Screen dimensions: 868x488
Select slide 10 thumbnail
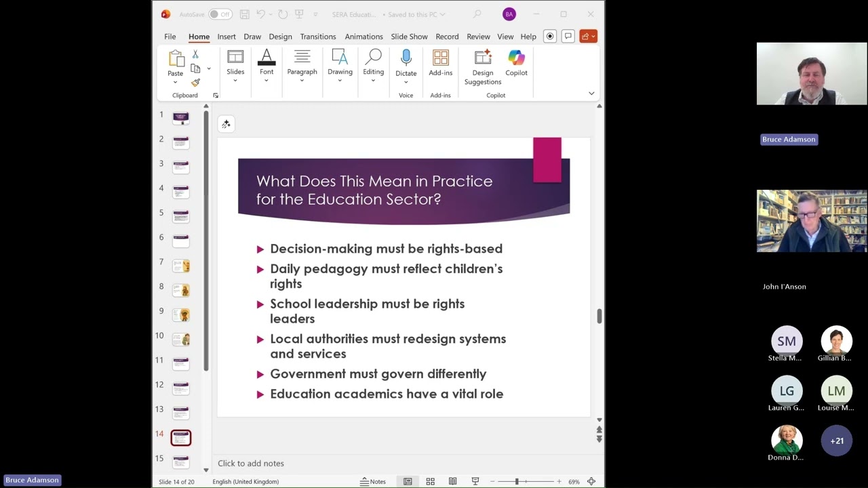[x=181, y=339]
